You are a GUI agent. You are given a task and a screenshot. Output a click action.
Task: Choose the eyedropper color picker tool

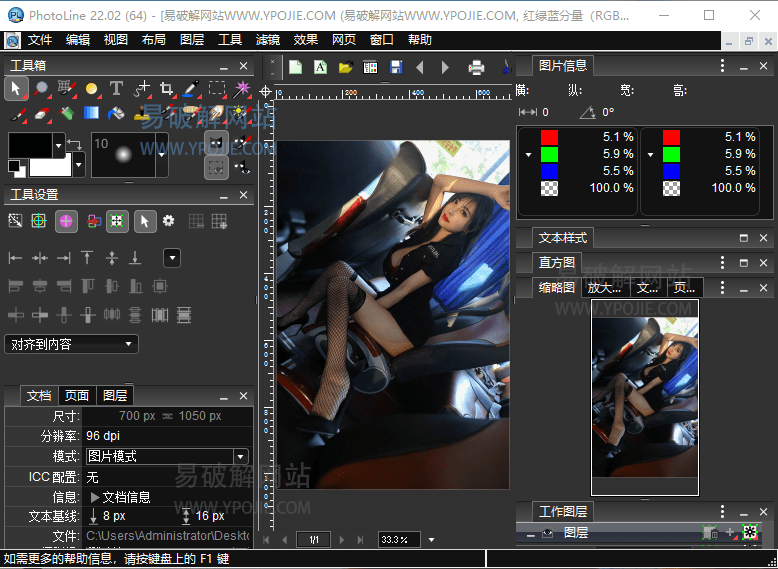[x=191, y=89]
